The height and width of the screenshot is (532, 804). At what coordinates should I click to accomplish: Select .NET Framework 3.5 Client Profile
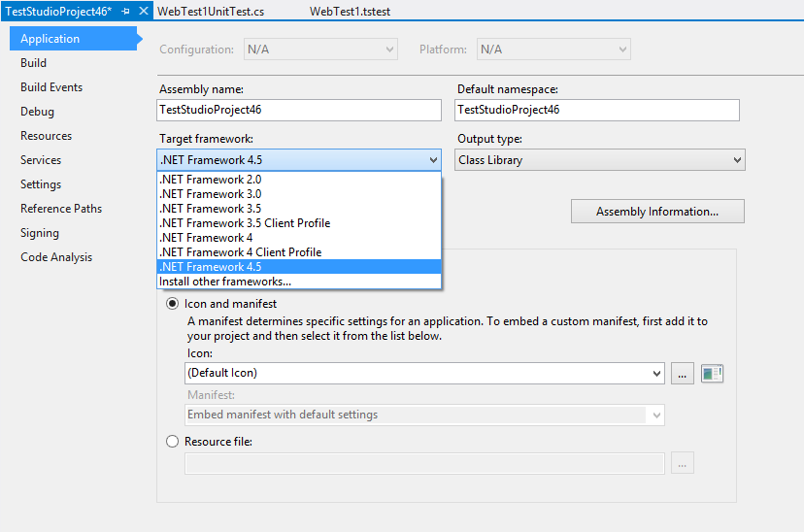pyautogui.click(x=299, y=223)
